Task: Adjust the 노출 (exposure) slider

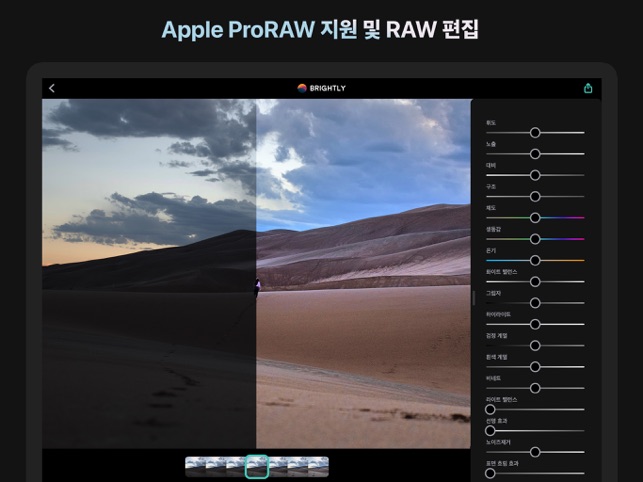Action: [x=535, y=154]
